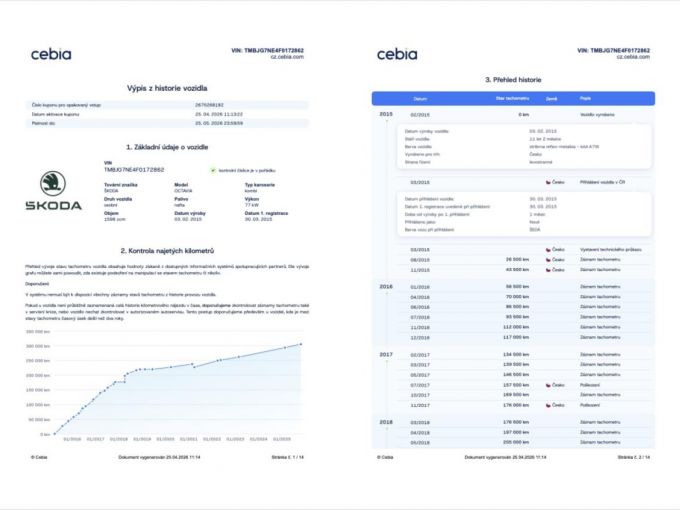Click the cebia logo on the second page

coord(397,54)
